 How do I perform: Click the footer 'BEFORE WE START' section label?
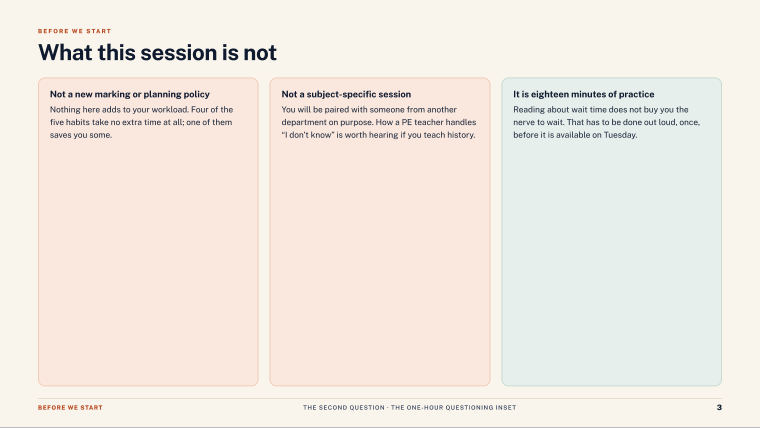coord(70,408)
